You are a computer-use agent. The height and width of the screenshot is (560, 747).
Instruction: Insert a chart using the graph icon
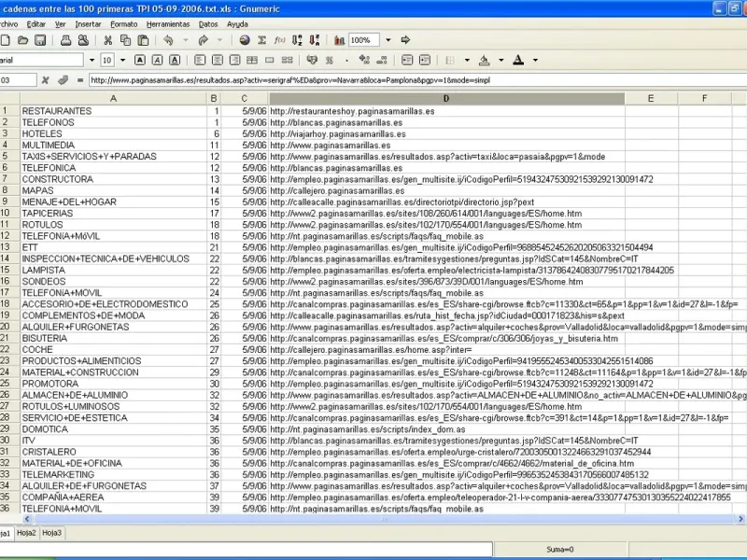(339, 40)
